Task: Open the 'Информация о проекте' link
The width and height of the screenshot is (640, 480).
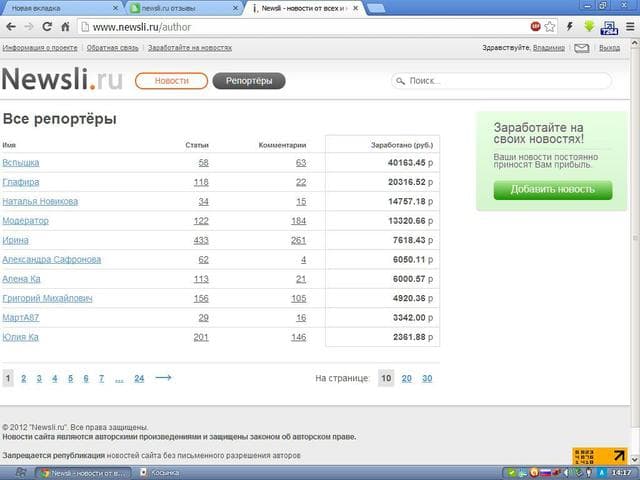Action: pyautogui.click(x=40, y=48)
